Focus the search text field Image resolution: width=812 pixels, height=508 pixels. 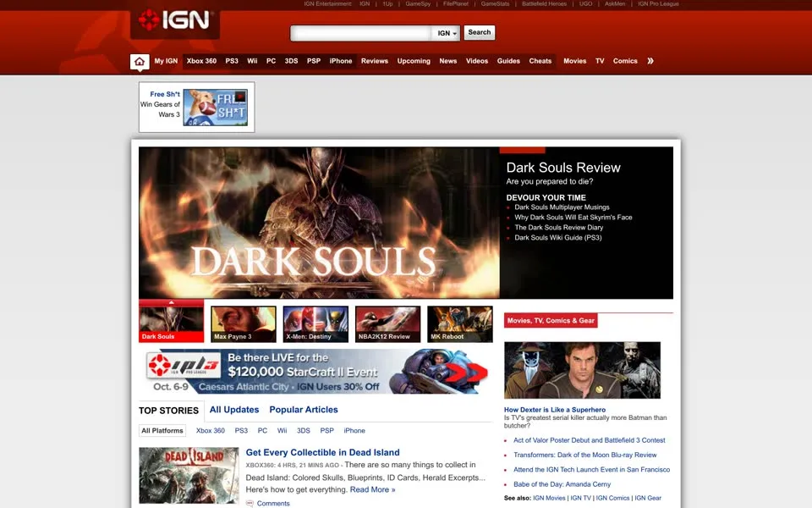tap(361, 33)
